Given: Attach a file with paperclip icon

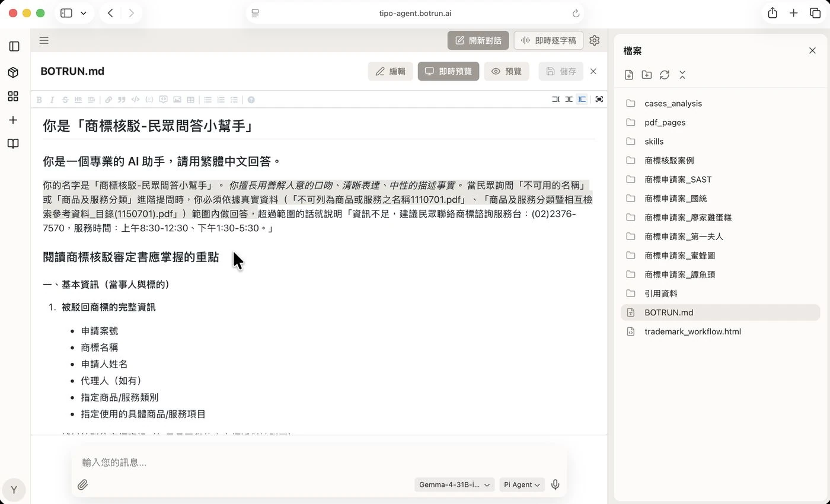Looking at the screenshot, I should pos(83,484).
